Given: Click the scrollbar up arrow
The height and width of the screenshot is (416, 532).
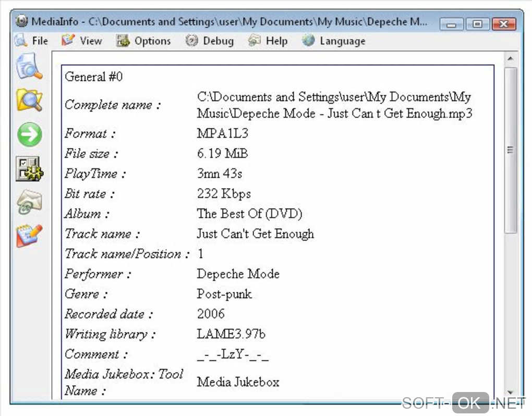Looking at the screenshot, I should click(510, 59).
